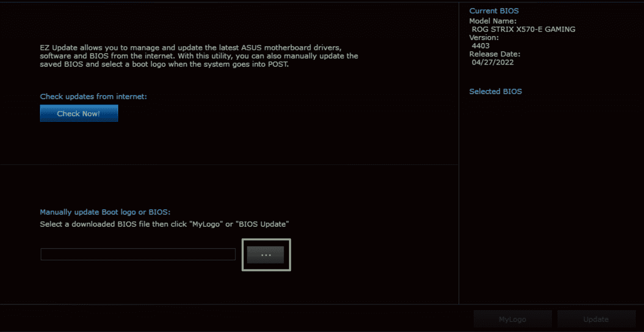
Task: Click the release date '04/27/2022'
Action: [493, 62]
